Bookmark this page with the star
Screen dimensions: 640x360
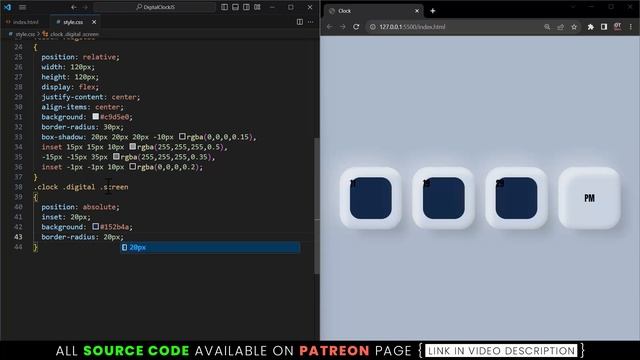pyautogui.click(x=574, y=27)
